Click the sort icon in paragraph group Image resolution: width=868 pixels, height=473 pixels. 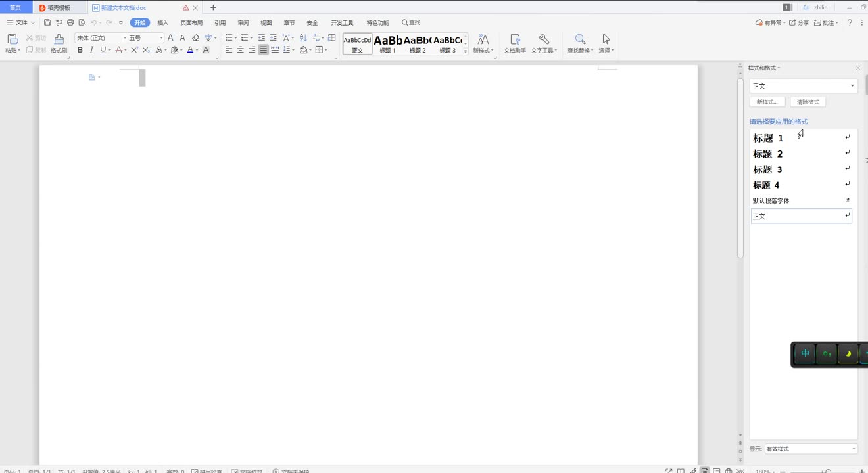(303, 37)
